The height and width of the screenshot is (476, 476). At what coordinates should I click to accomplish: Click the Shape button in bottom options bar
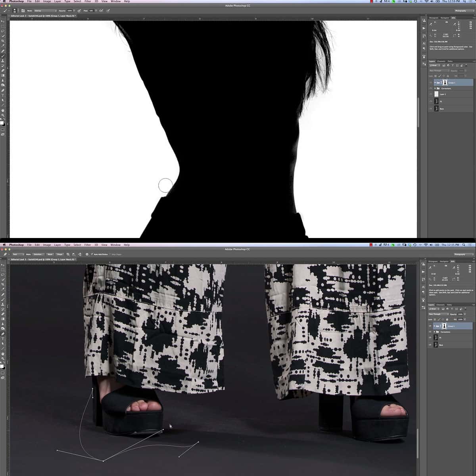(x=59, y=254)
